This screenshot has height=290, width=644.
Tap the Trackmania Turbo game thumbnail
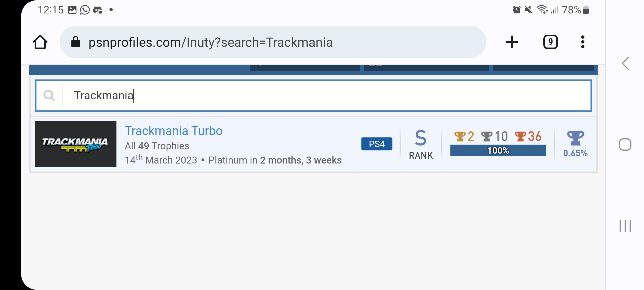tap(76, 144)
